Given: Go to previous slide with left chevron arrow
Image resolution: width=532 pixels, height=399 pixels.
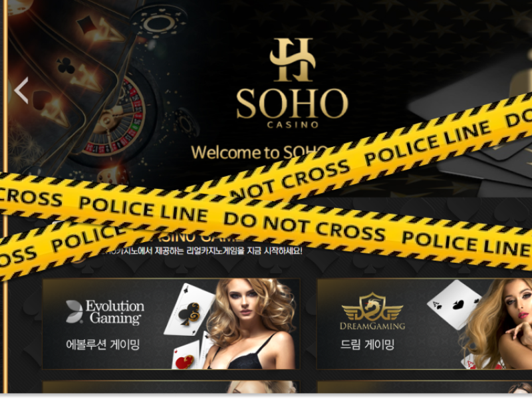Looking at the screenshot, I should pyautogui.click(x=21, y=90).
